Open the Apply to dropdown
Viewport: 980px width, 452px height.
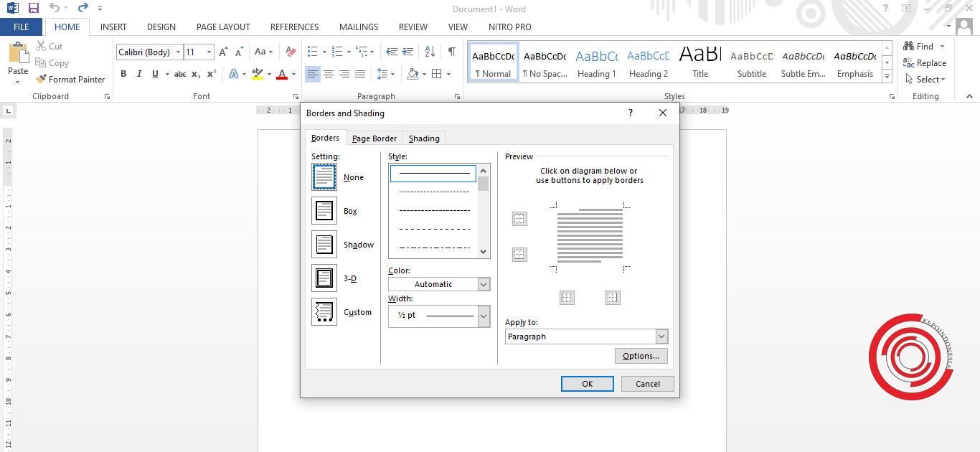(x=661, y=336)
